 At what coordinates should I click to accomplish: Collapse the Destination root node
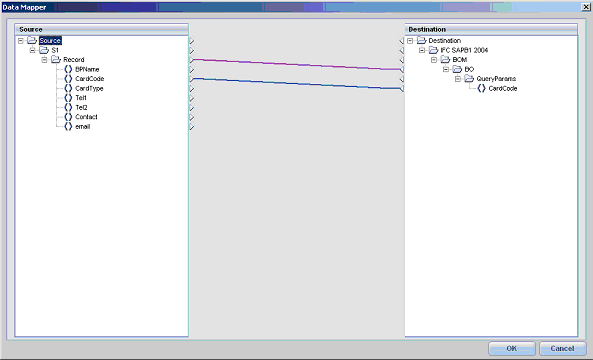[x=410, y=40]
